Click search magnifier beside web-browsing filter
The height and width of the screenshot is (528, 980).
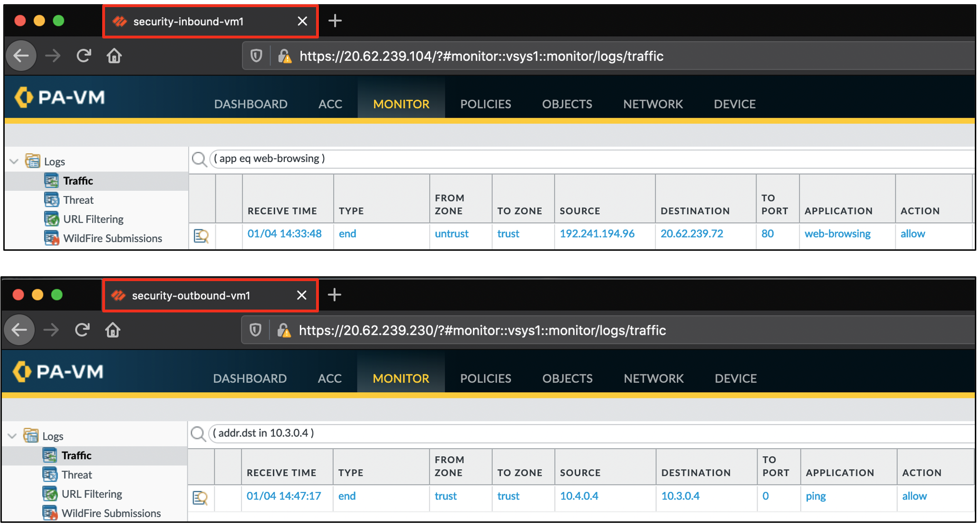199,159
